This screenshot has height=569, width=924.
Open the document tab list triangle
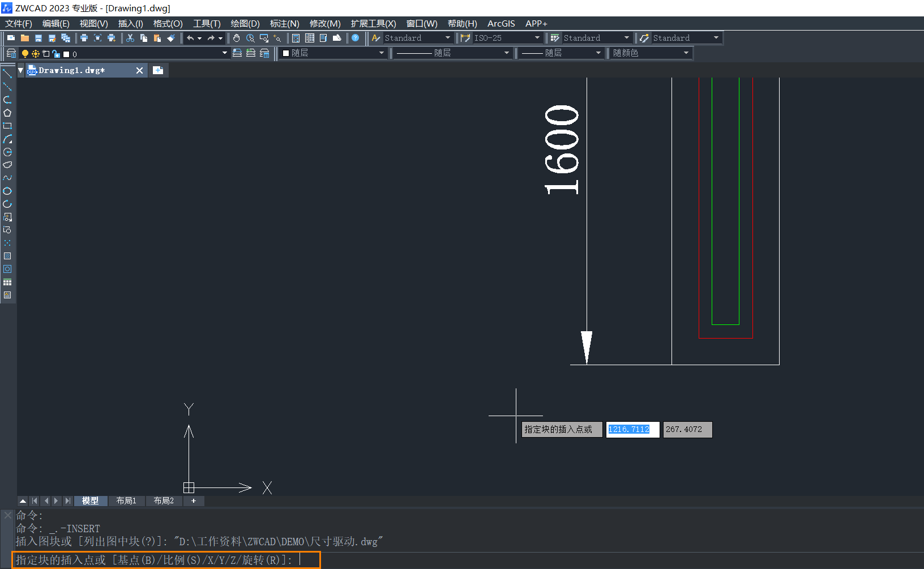[21, 70]
